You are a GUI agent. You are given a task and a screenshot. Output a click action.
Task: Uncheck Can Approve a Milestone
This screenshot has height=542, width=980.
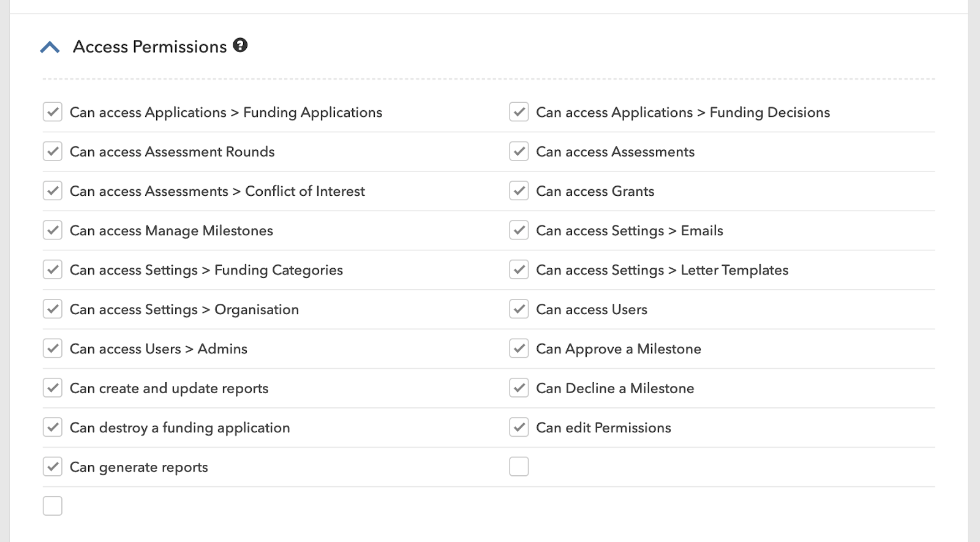coord(519,348)
